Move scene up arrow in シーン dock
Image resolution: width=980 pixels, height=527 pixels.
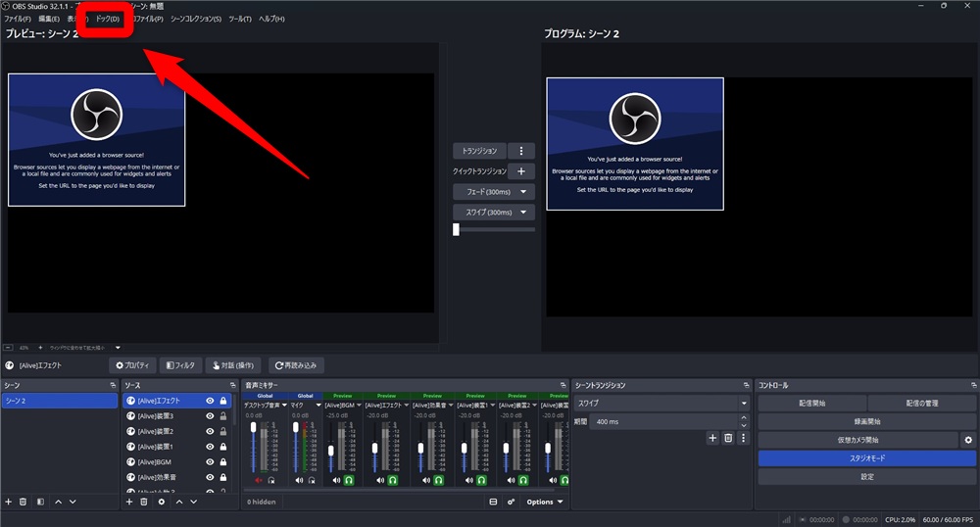58,502
